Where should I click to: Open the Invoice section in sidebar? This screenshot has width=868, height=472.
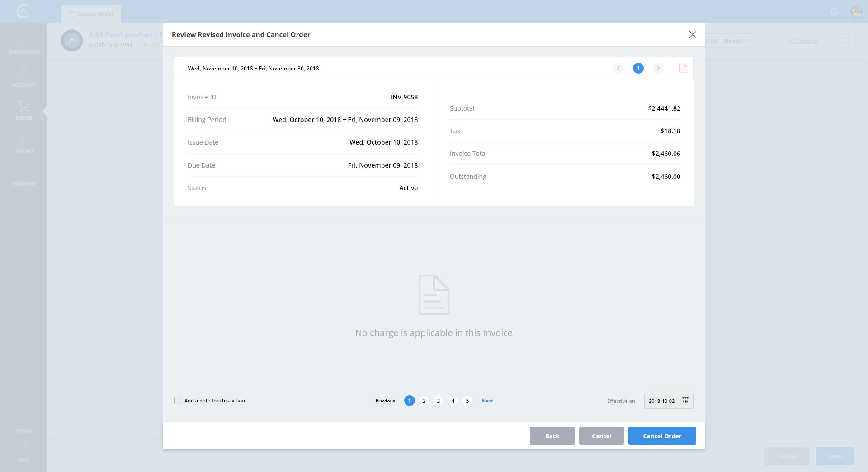tap(24, 143)
